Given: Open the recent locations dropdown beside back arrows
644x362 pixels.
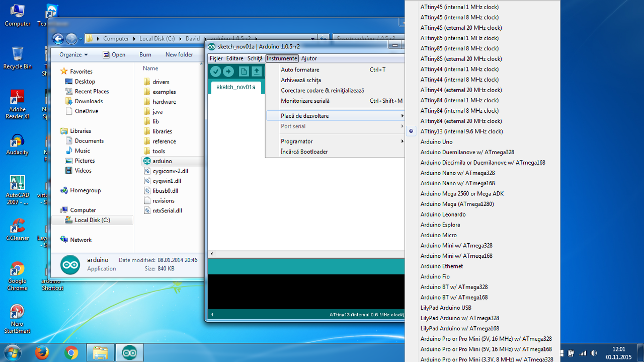Looking at the screenshot, I should (81, 39).
